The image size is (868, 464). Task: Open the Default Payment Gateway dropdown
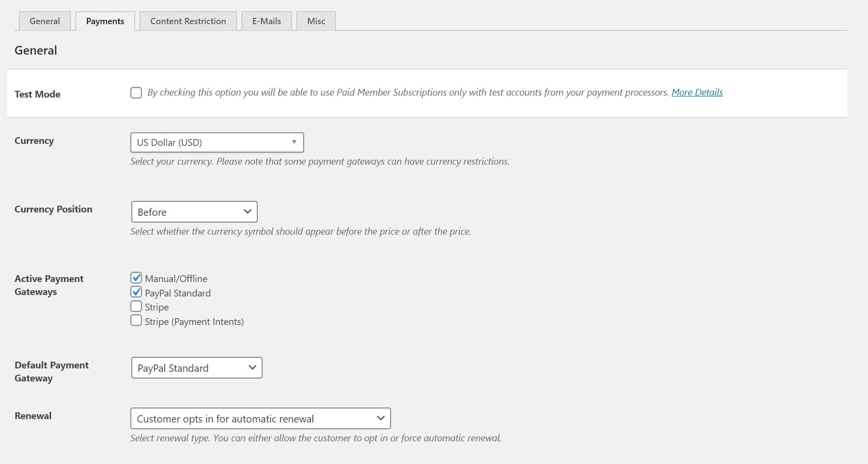(197, 368)
